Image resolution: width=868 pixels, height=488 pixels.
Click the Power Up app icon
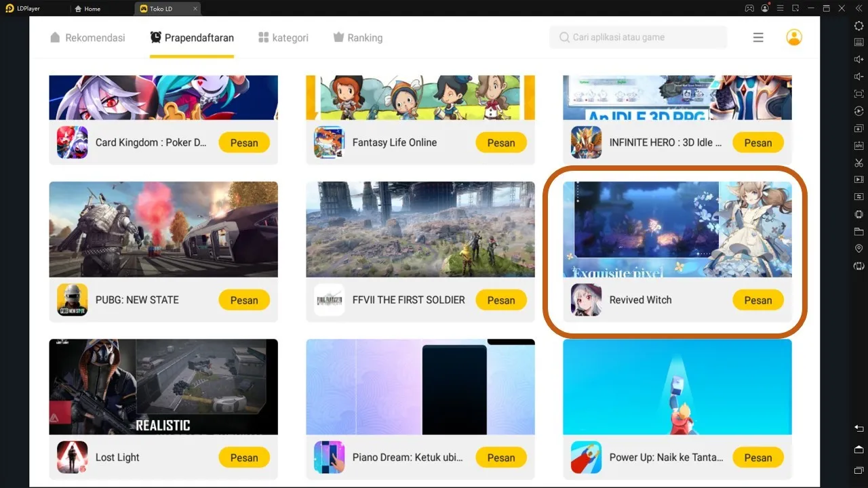click(586, 457)
